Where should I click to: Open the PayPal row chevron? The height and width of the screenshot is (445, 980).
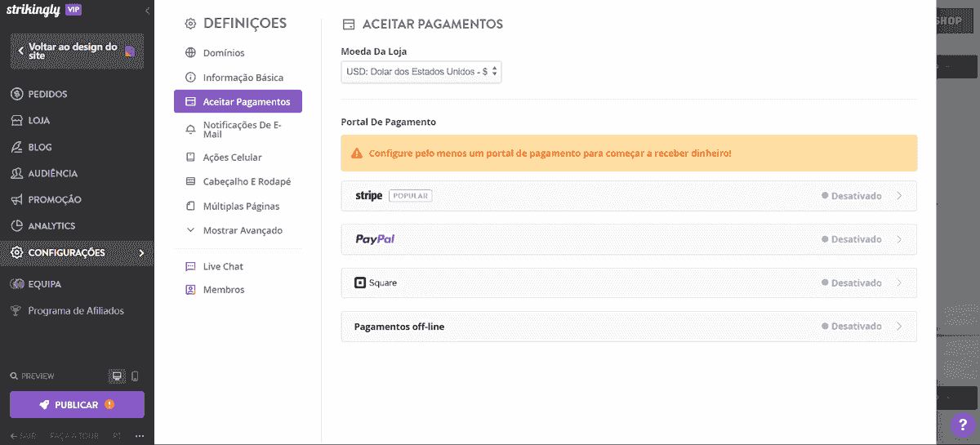[x=899, y=239]
